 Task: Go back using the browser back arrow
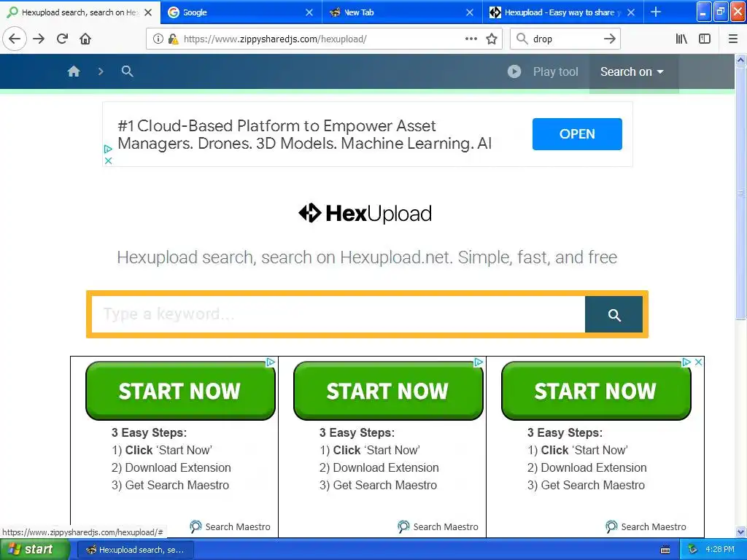(15, 39)
